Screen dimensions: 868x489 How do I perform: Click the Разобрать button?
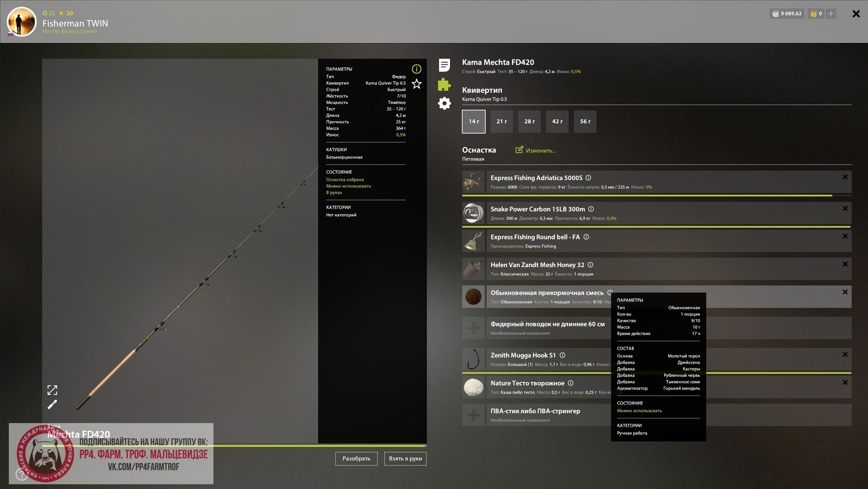356,459
